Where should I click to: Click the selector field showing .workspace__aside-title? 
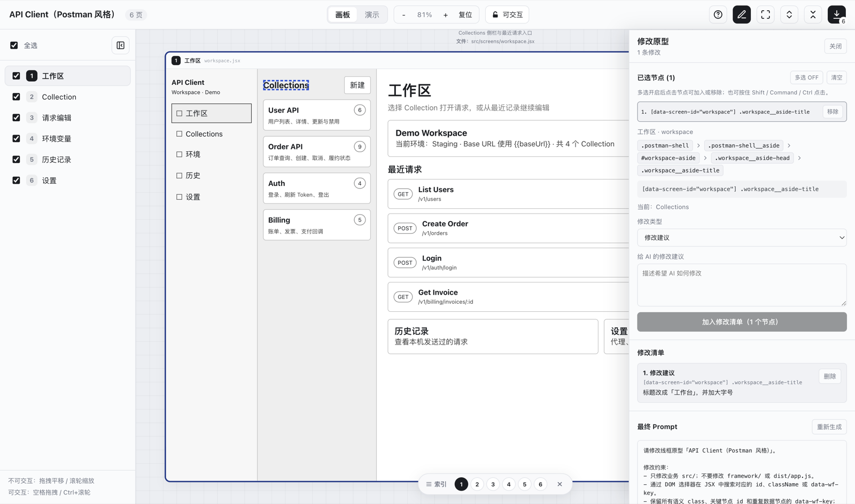[742, 189]
